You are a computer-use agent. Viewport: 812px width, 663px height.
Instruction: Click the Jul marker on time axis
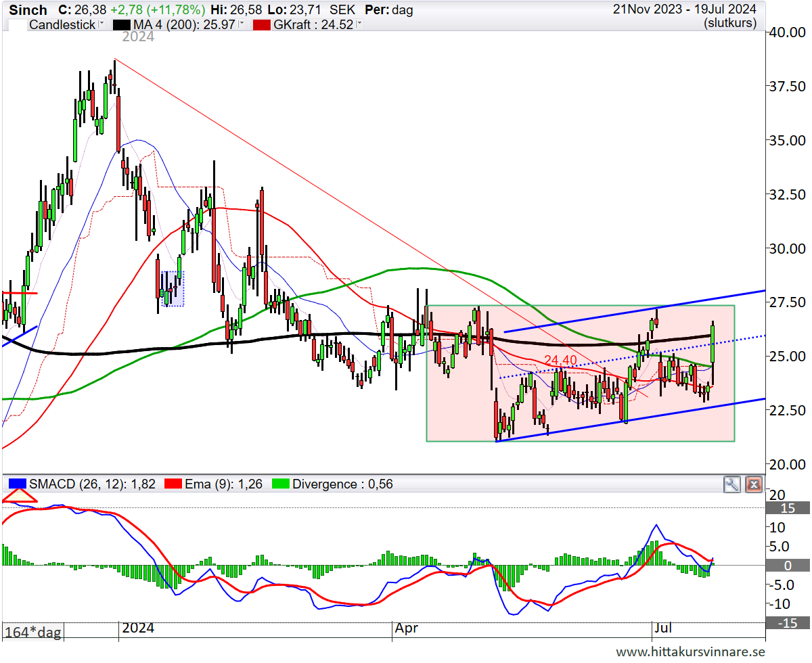(662, 628)
